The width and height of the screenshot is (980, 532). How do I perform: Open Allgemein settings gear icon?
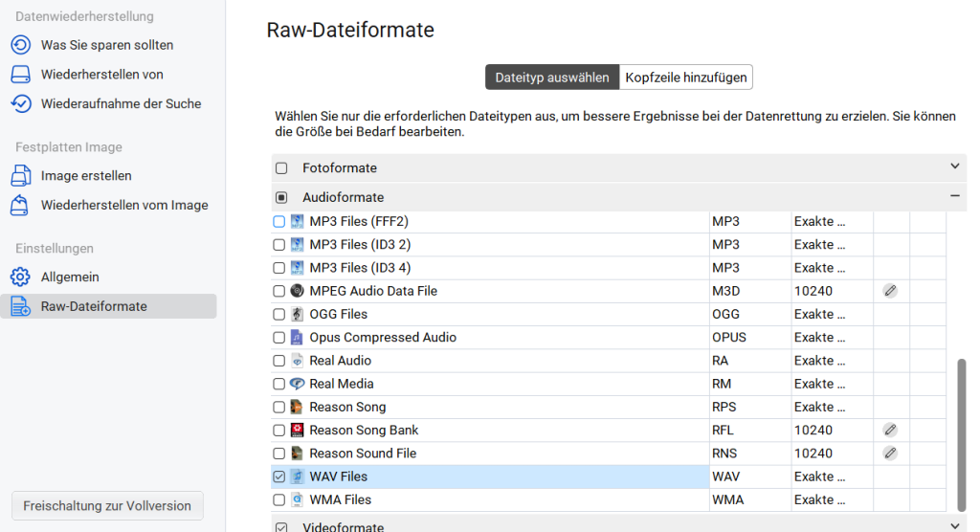[21, 277]
